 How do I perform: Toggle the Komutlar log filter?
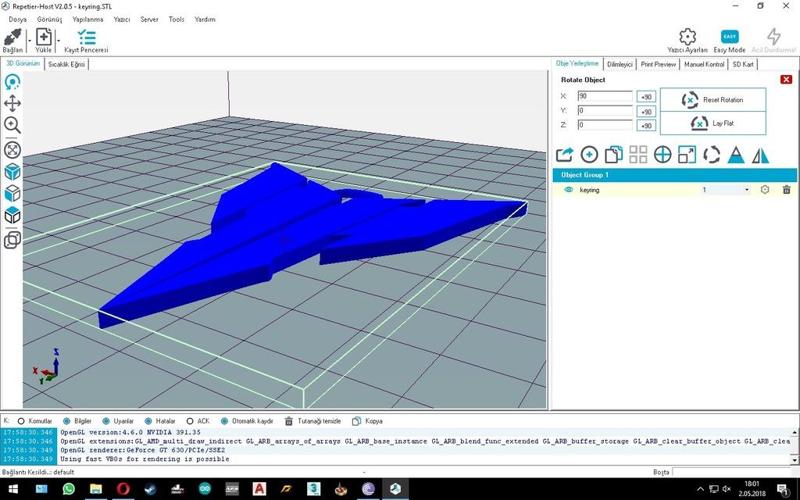(x=21, y=421)
